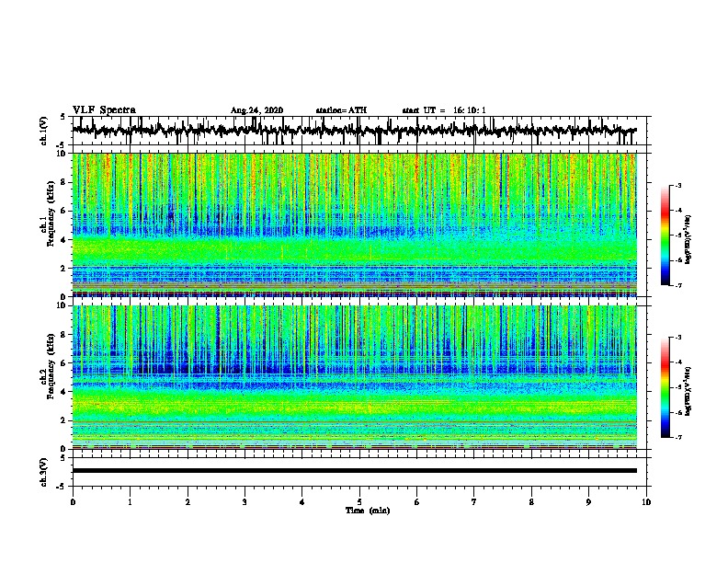Click the 'ch.1(V)' axis label

[43, 131]
